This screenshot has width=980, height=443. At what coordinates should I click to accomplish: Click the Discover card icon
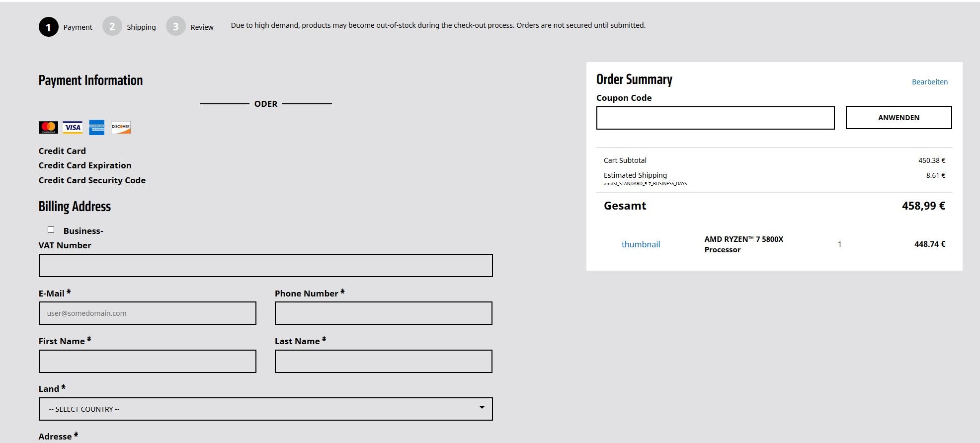coord(121,128)
